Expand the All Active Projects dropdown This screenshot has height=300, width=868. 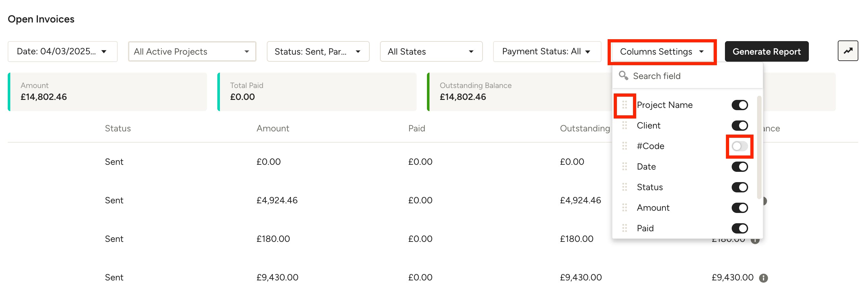[x=192, y=51]
